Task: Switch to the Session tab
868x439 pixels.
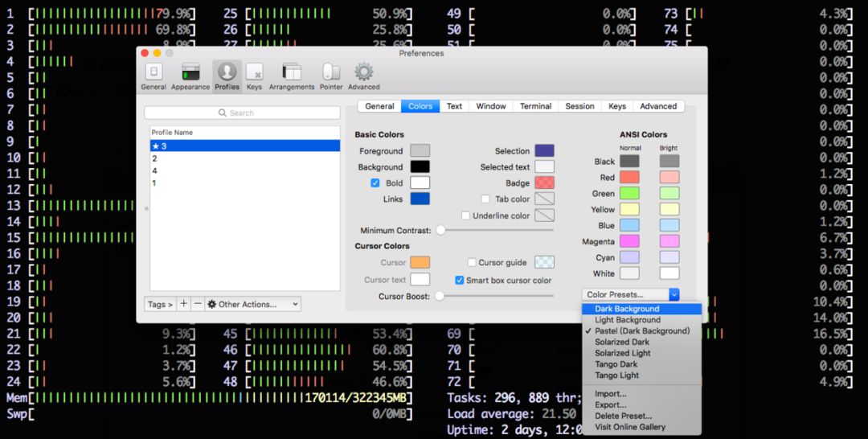Action: click(579, 106)
